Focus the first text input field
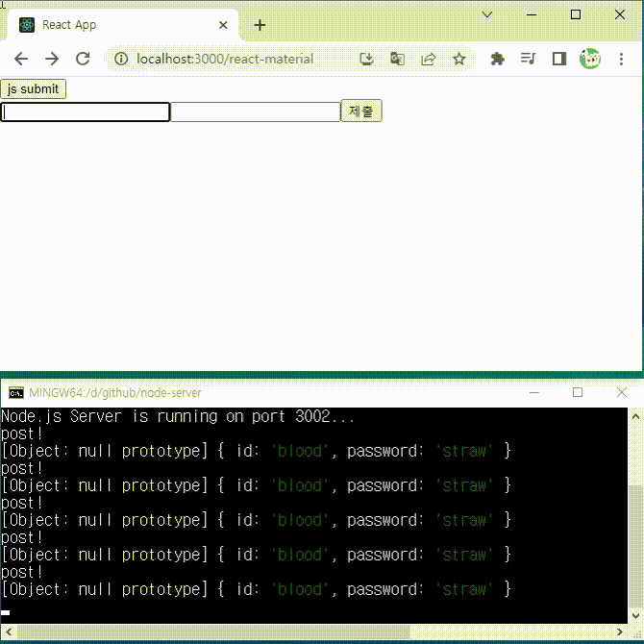This screenshot has height=644, width=644. point(85,111)
